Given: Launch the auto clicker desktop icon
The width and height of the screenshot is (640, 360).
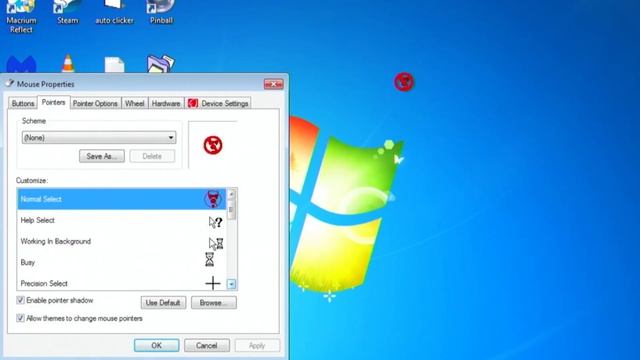Looking at the screenshot, I should [x=114, y=12].
